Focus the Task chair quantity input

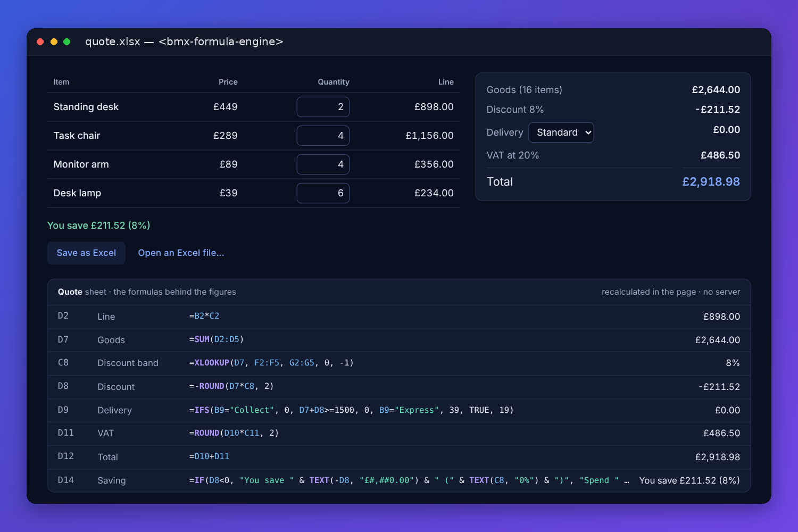(323, 136)
